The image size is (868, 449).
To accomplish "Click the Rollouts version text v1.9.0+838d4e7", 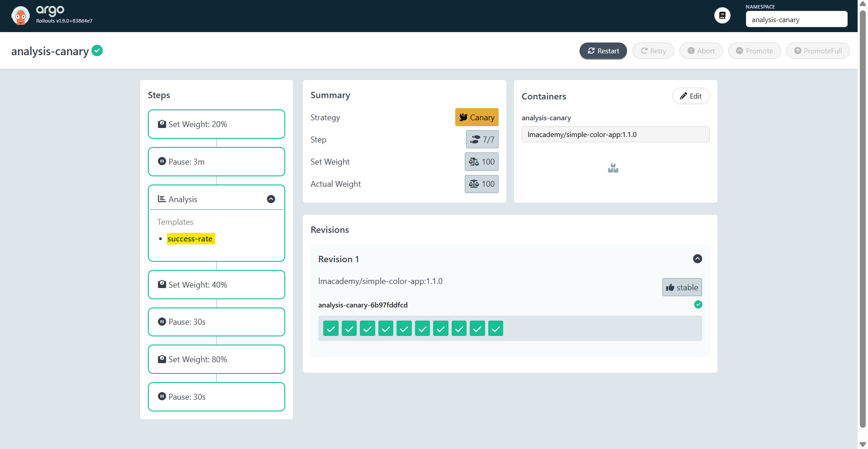I will tap(74, 21).
